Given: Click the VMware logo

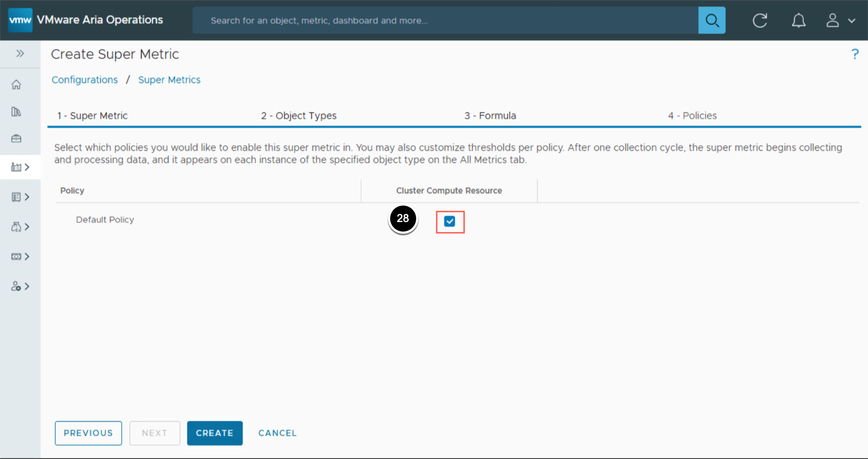Looking at the screenshot, I should 20,20.
